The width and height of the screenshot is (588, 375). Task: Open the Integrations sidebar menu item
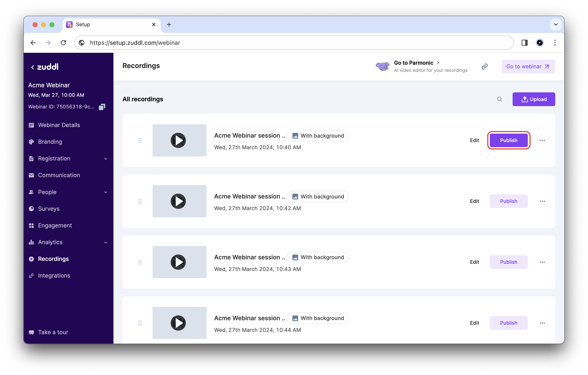coord(54,275)
